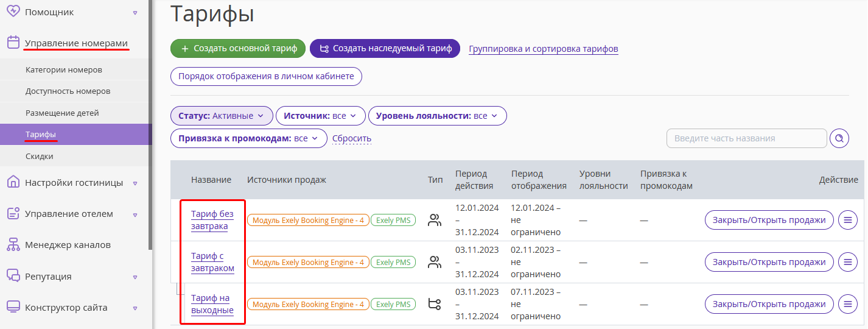The width and height of the screenshot is (868, 329).
Task: Focus the Введите часть названия search field
Action: [747, 138]
